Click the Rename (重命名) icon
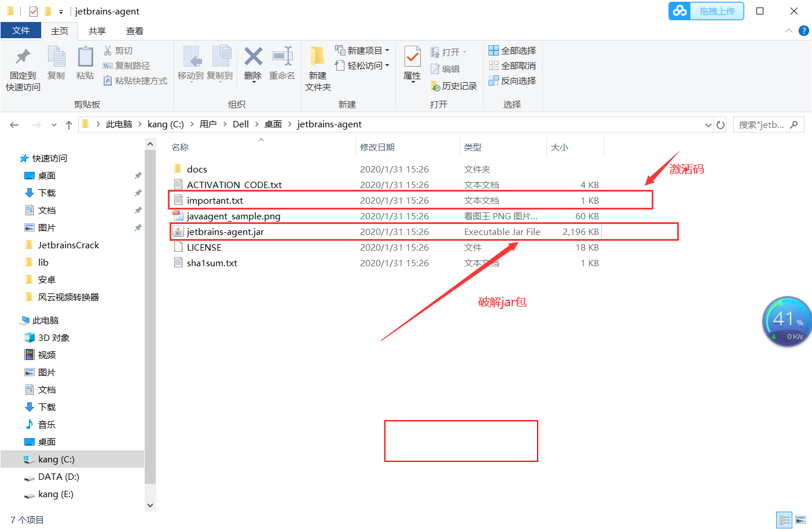The image size is (812, 529). pos(282,56)
